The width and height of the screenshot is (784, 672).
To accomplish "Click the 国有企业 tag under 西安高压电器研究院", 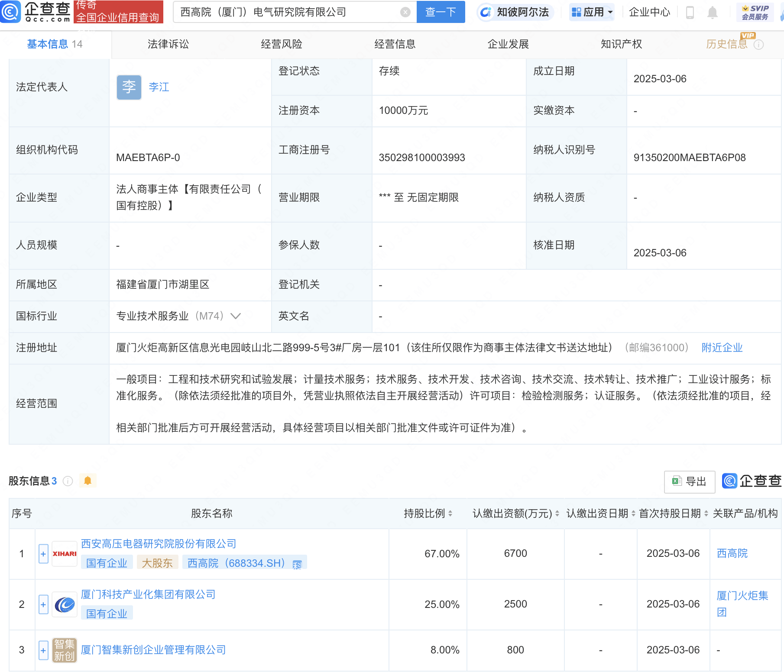I will click(x=107, y=563).
